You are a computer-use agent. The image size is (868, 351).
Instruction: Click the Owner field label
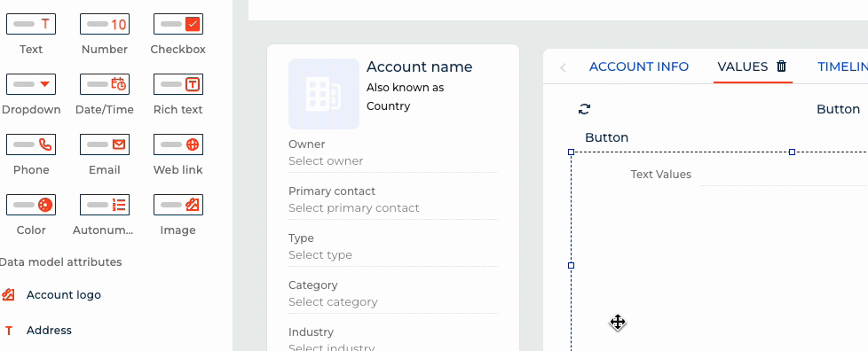click(x=307, y=144)
